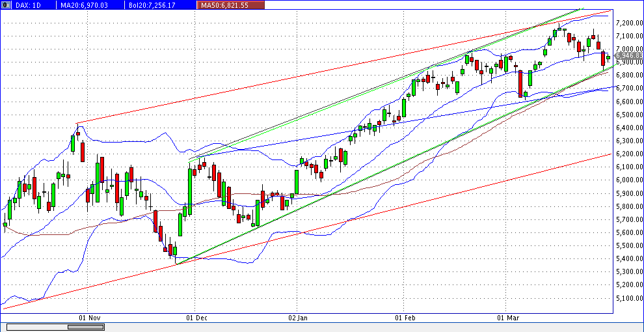
Task: Click the 01 Feb date label
Action: (407, 318)
